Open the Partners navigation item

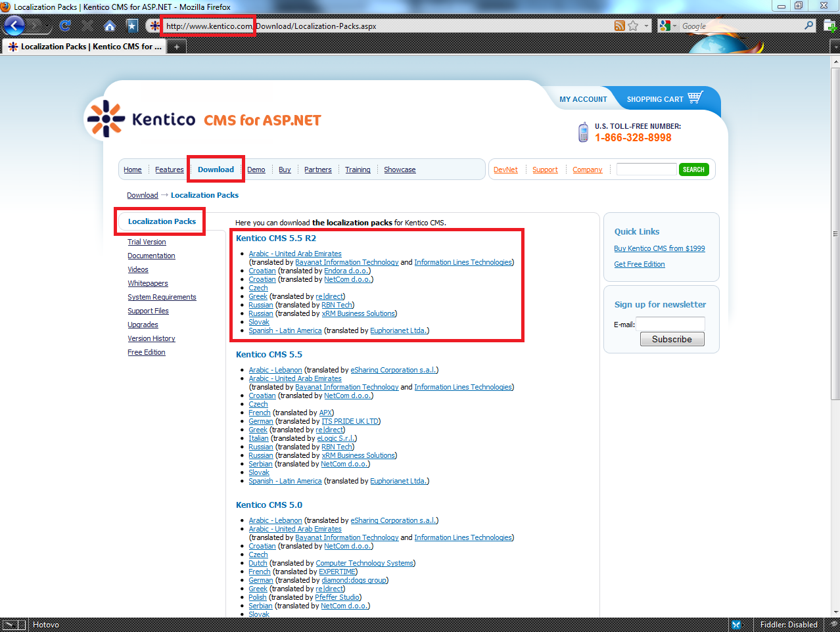pos(318,169)
